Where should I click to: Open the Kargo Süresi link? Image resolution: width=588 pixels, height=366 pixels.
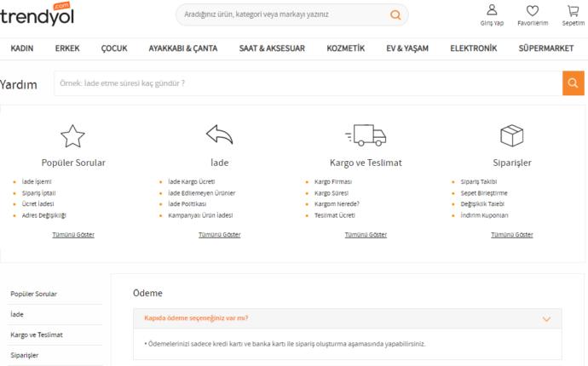point(331,193)
